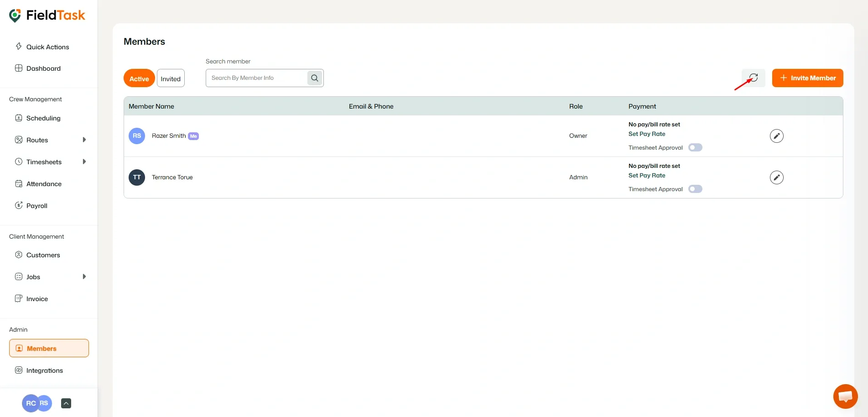Open the Integrations section
Viewport: 868px width, 417px height.
point(44,370)
